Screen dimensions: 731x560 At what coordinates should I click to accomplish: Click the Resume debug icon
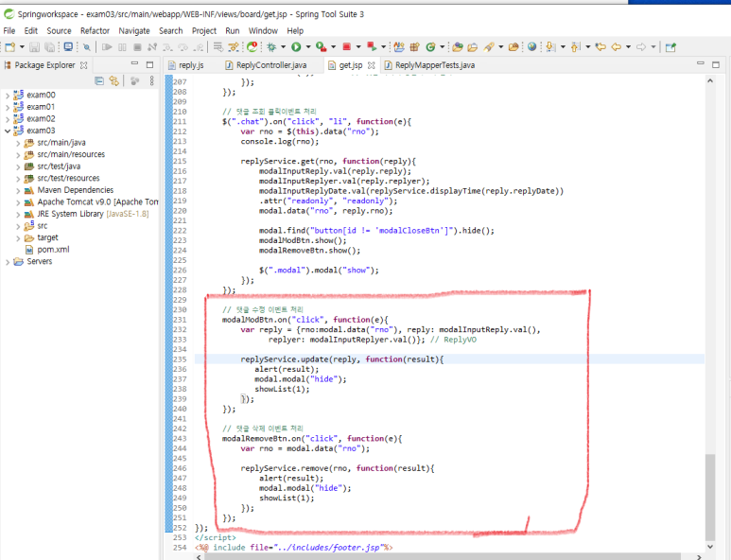[x=107, y=46]
